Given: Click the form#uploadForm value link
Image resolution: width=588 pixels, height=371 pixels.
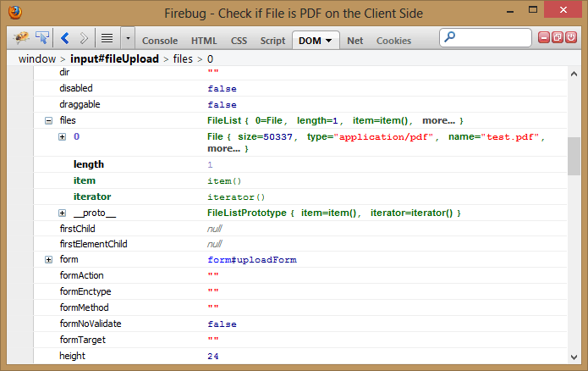Looking at the screenshot, I should click(251, 259).
